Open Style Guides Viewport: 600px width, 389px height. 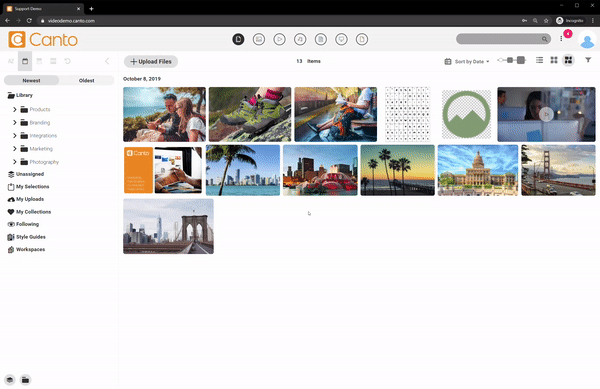26,237
